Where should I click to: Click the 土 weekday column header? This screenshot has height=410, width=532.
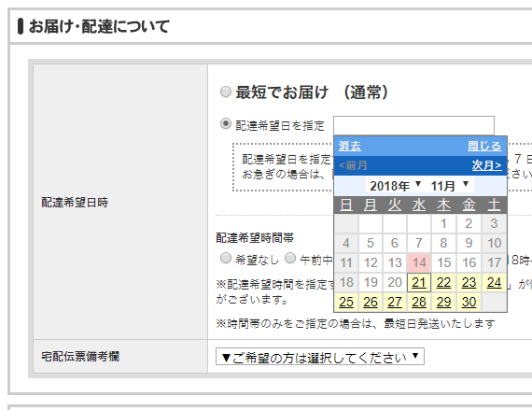[494, 205]
